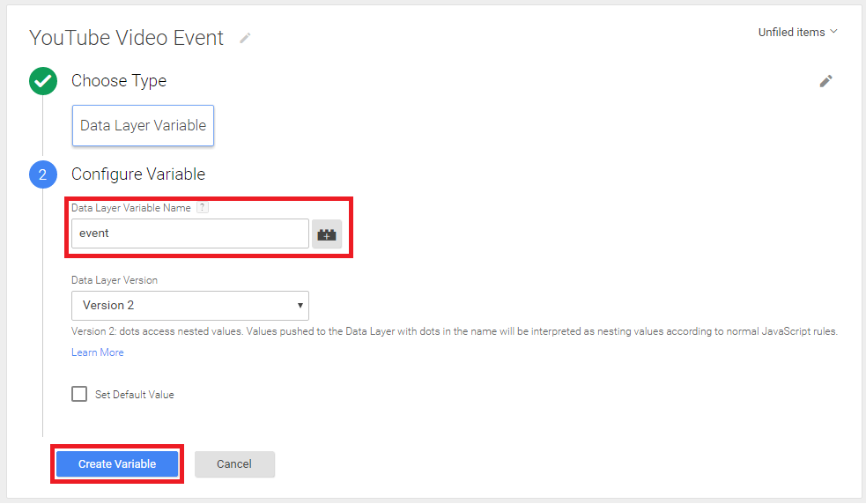
Task: Click the pencil icon beside the variable title
Action: 245,38
